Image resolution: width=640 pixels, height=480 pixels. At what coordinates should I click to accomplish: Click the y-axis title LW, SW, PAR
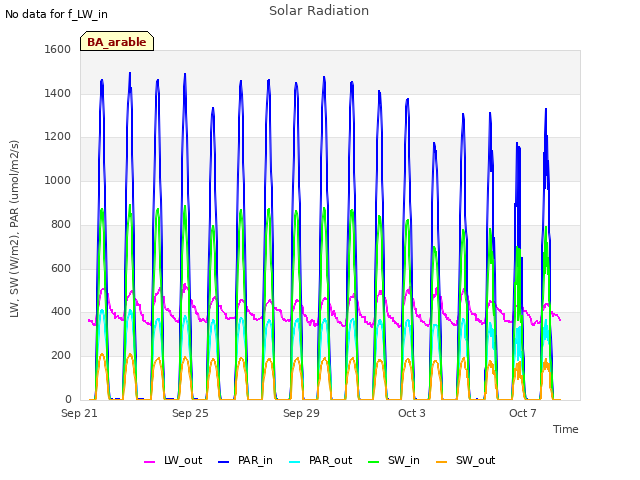pos(15,229)
